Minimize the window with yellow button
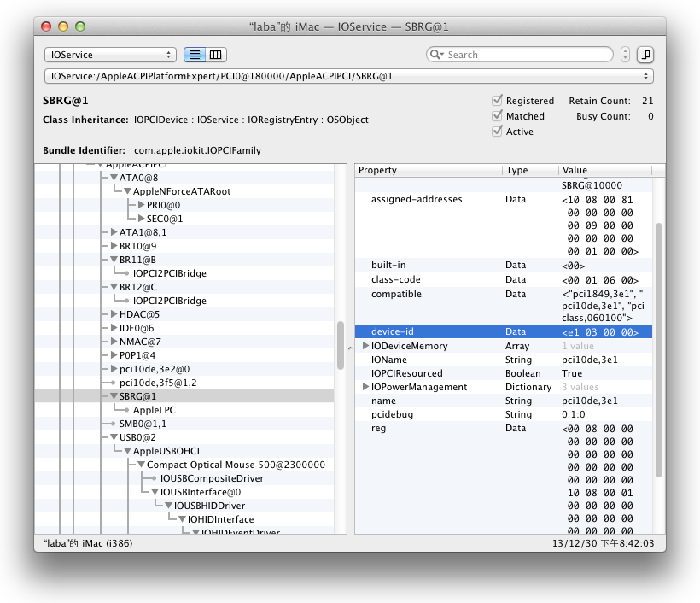 point(63,26)
